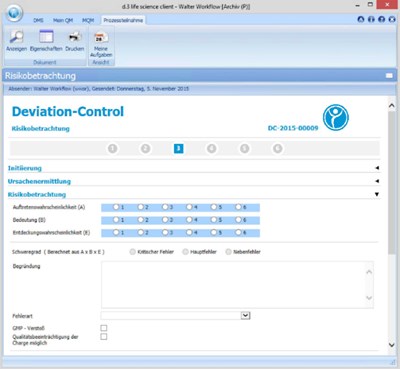Choose Kritischer Fehler radio option
This screenshot has height=369, width=400.
point(133,252)
